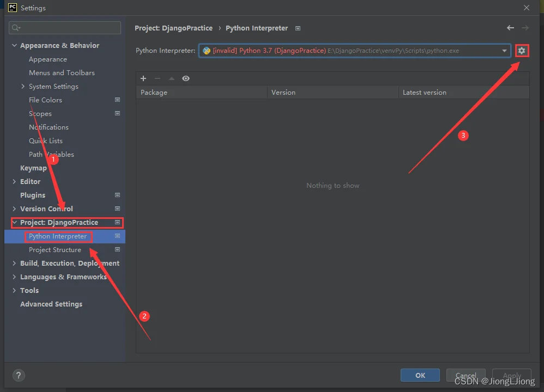Click the OK button
The image size is (544, 392).
(x=420, y=375)
